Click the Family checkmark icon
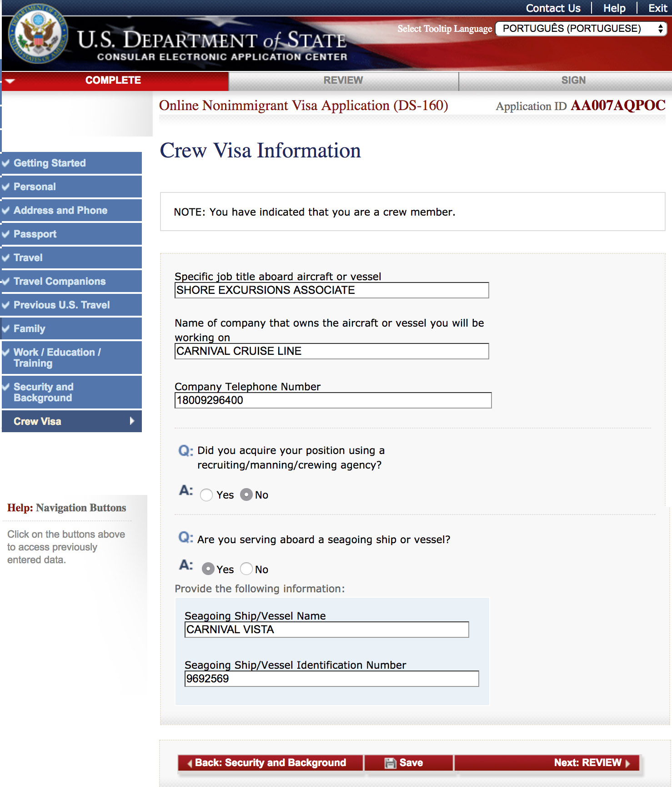672x787 pixels. (x=5, y=328)
